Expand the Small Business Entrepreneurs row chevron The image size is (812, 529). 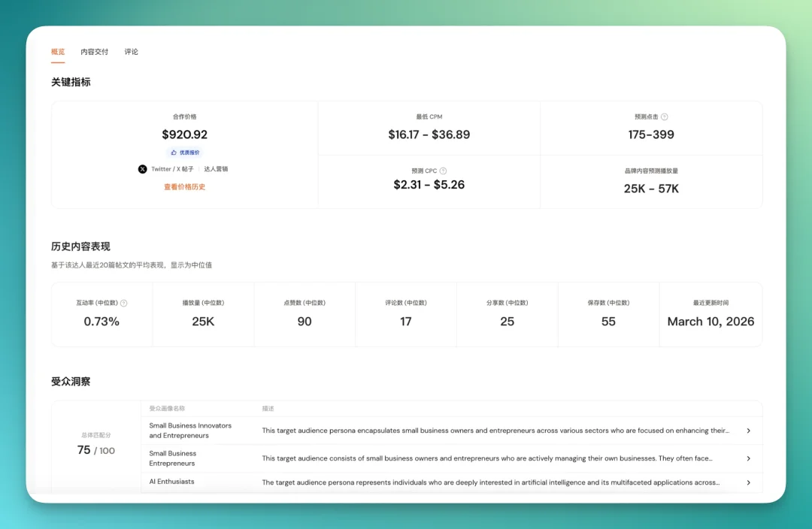coord(748,458)
